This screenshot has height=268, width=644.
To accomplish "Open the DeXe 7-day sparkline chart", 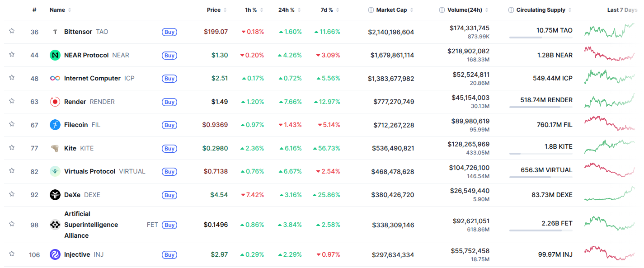I will [609, 194].
